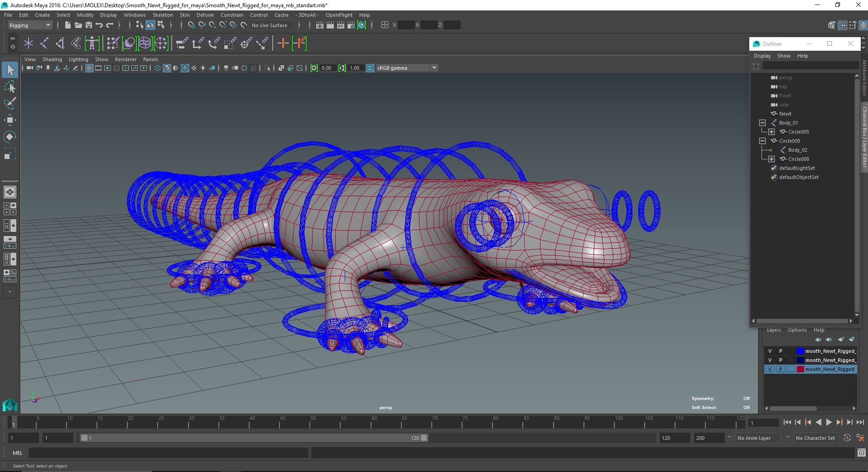Screen dimensions: 868x472
Task: Toggle V visibility on red selected layer
Action: [770, 369]
